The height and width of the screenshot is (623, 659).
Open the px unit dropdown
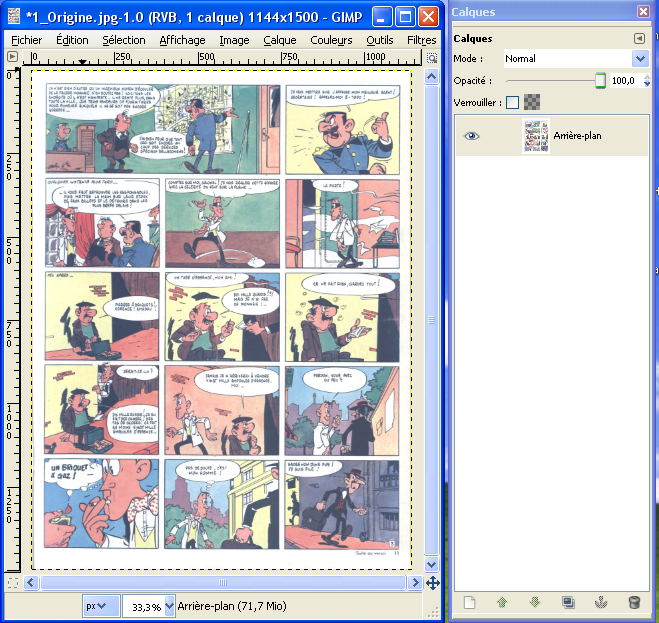pyautogui.click(x=101, y=606)
